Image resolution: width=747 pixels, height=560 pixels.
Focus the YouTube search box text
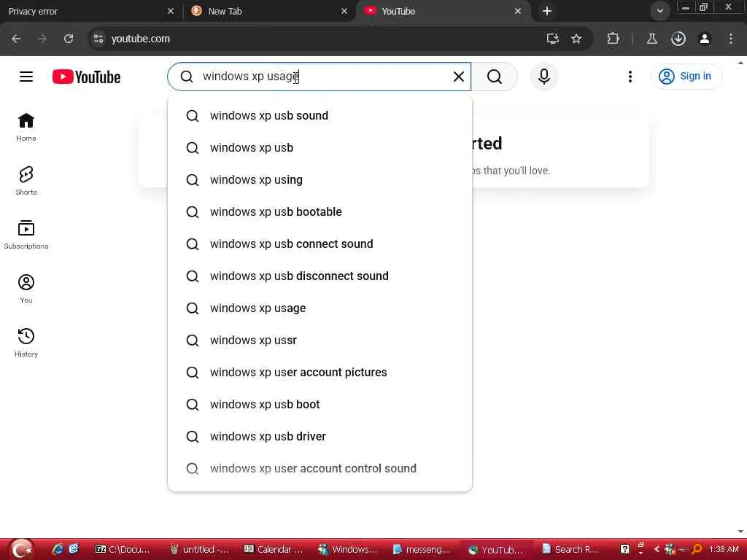(320, 77)
